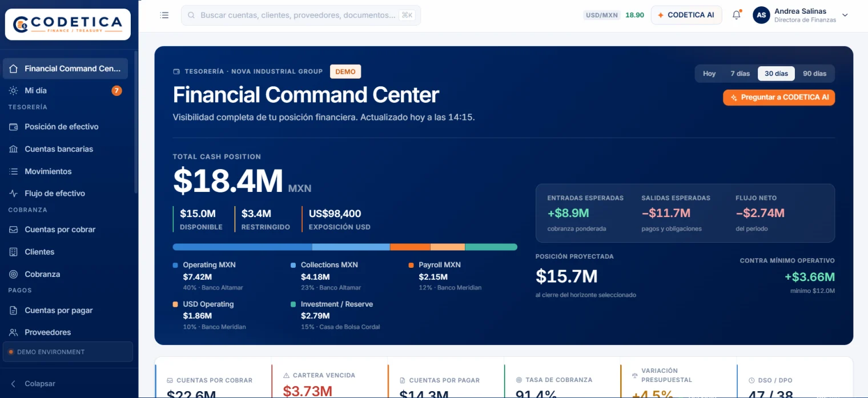Click the Tesorería breadcrumb wallet icon

point(176,72)
